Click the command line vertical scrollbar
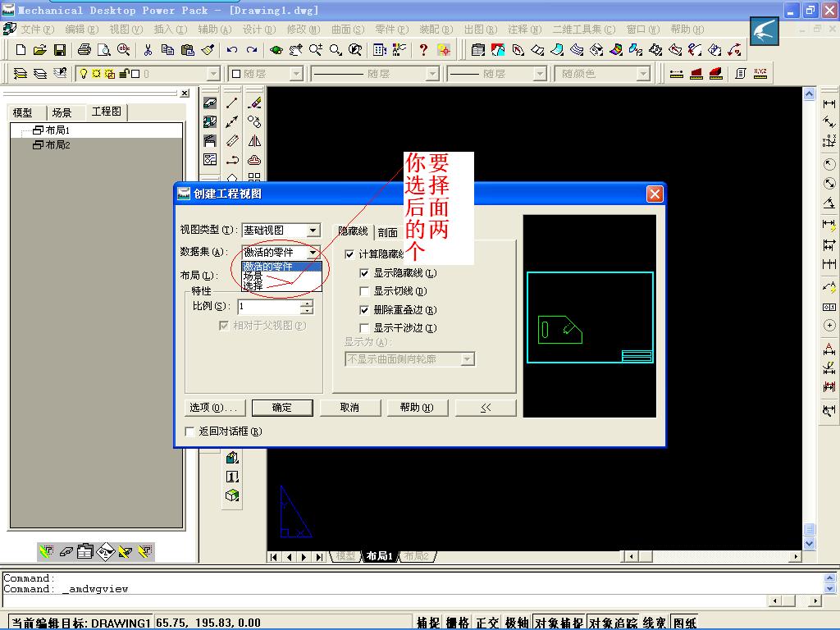The height and width of the screenshot is (630, 840). click(x=829, y=583)
